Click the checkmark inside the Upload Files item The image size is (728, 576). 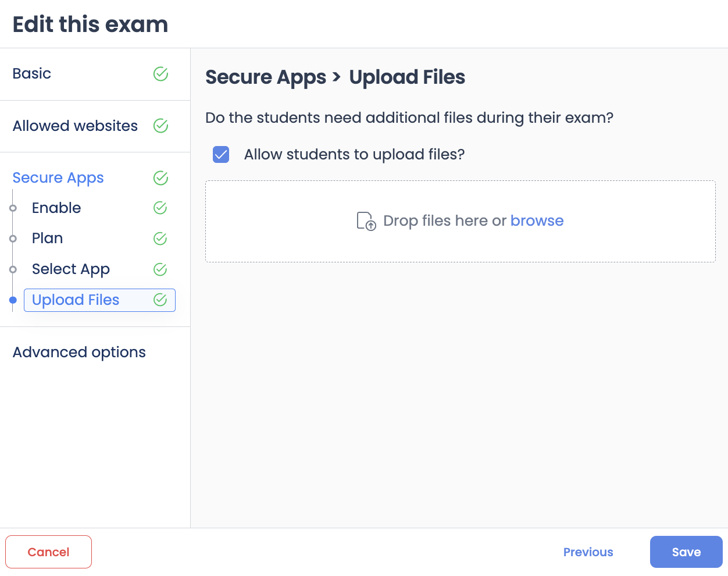[x=160, y=300]
